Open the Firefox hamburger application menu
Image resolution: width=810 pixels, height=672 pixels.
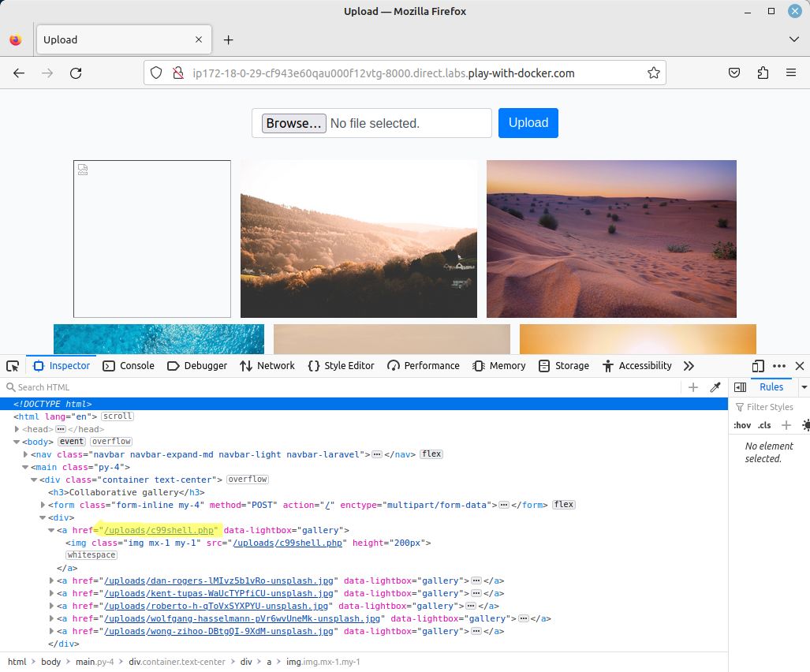pyautogui.click(x=791, y=73)
